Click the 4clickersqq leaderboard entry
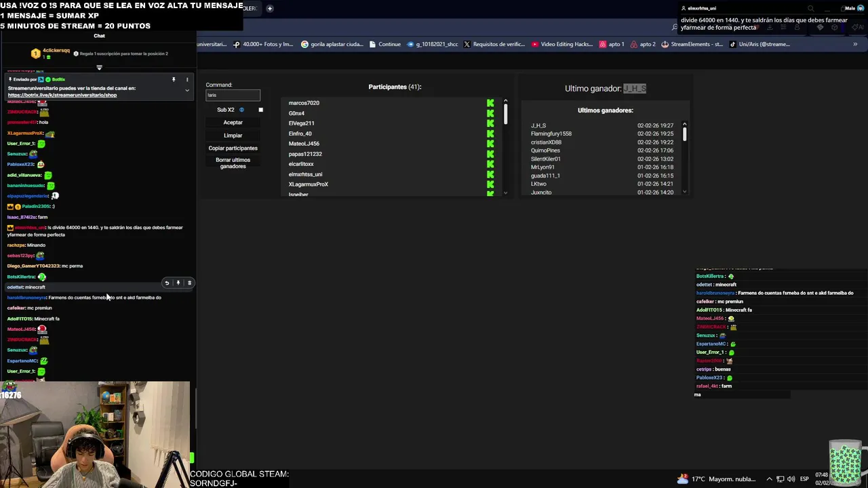 [52, 53]
